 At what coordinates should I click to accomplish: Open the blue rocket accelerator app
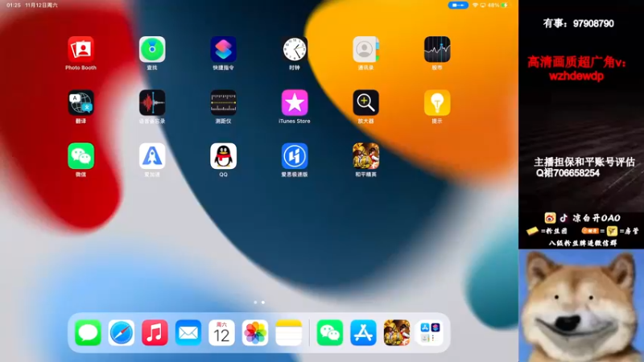point(152,156)
